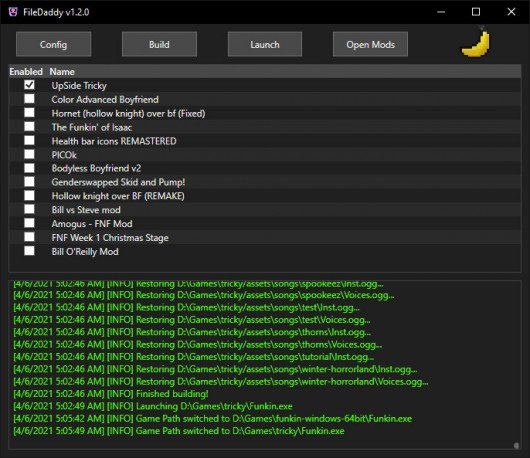The width and height of the screenshot is (530, 458).
Task: Click the 'Launching D:\Games\tricky\Funkin.exe' log line
Action: coord(153,406)
